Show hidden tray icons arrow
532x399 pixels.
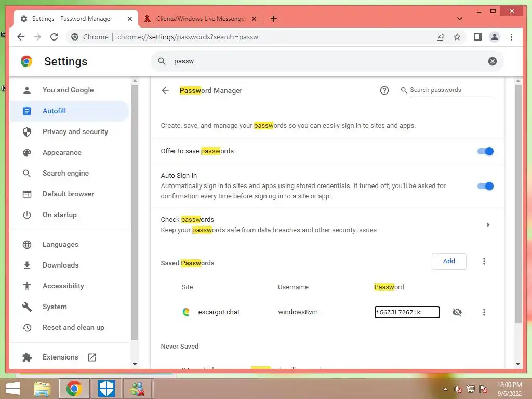click(x=445, y=389)
